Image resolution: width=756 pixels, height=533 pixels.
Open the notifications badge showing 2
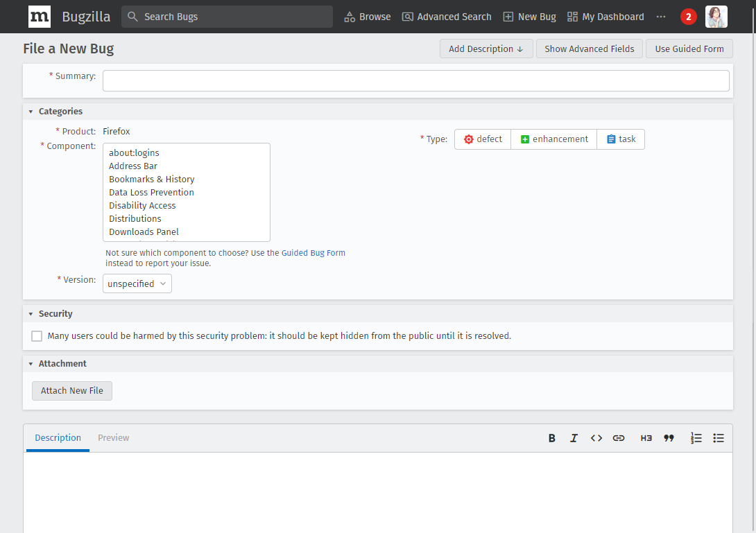tap(688, 17)
